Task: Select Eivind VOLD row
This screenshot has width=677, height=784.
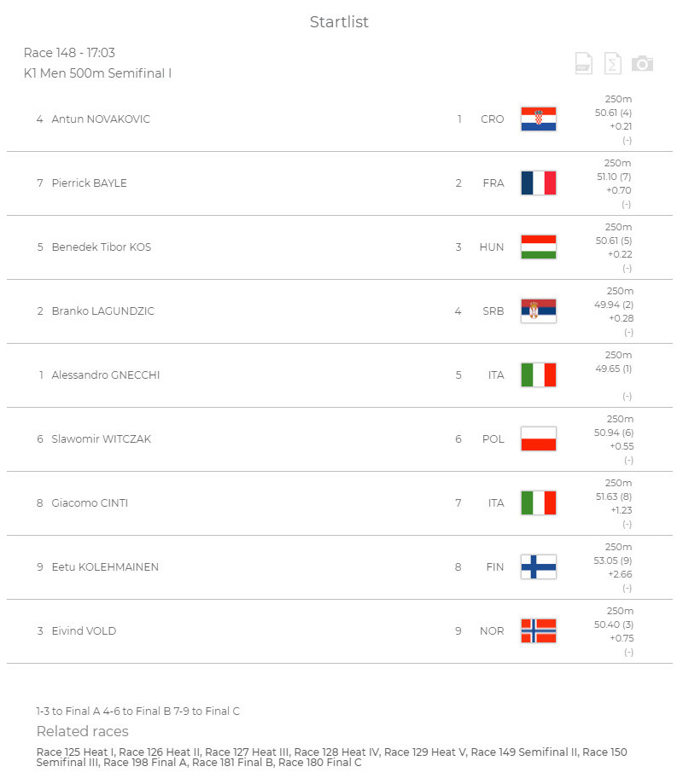Action: pos(340,631)
